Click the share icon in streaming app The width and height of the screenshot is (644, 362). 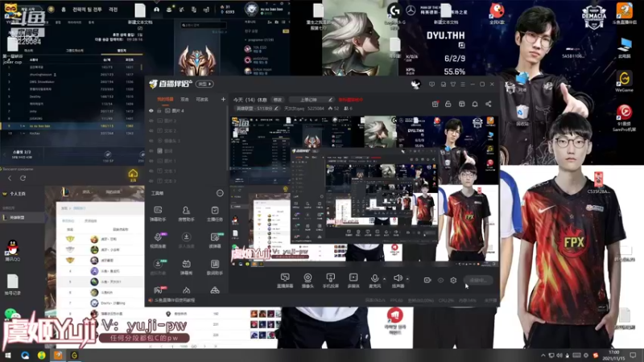point(489,104)
